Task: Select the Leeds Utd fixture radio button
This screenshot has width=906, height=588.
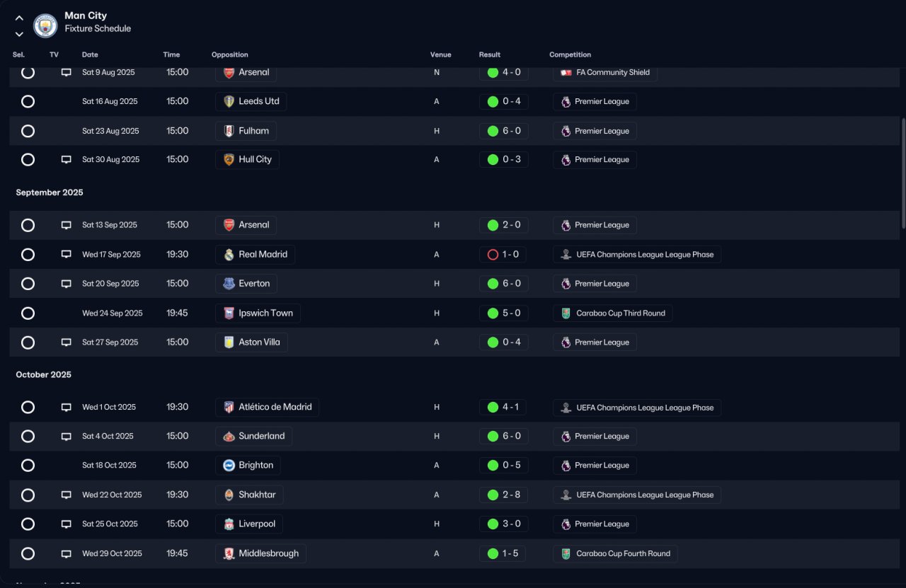Action: [x=28, y=101]
